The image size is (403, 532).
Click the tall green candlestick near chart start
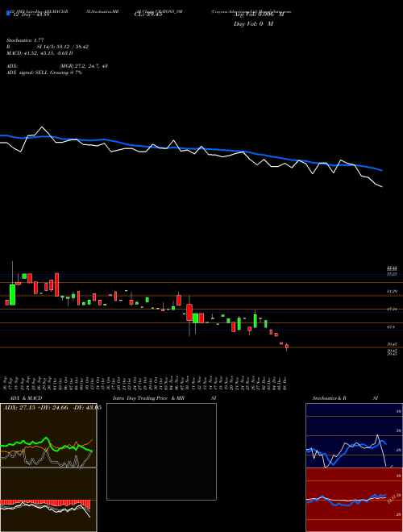click(x=13, y=294)
